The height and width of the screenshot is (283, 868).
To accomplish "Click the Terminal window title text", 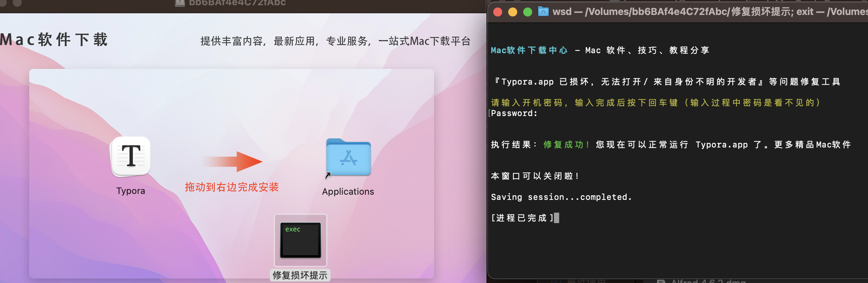I will (710, 12).
